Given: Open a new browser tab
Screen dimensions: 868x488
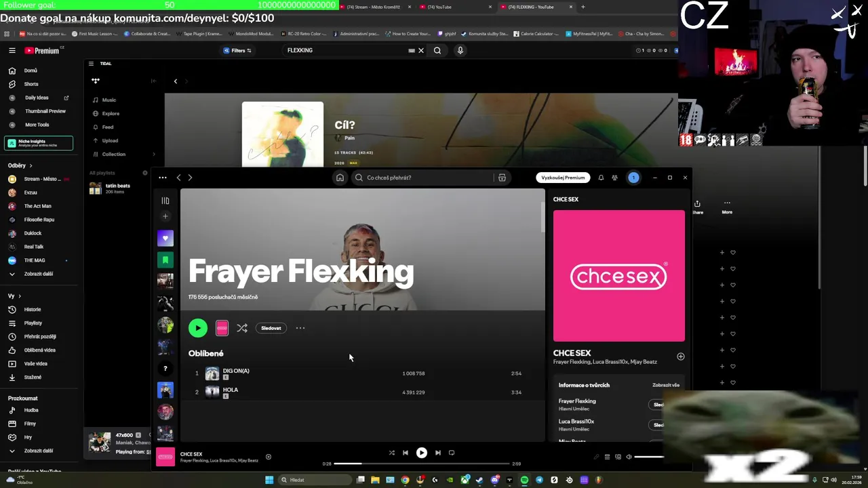Looking at the screenshot, I should pos(583,7).
